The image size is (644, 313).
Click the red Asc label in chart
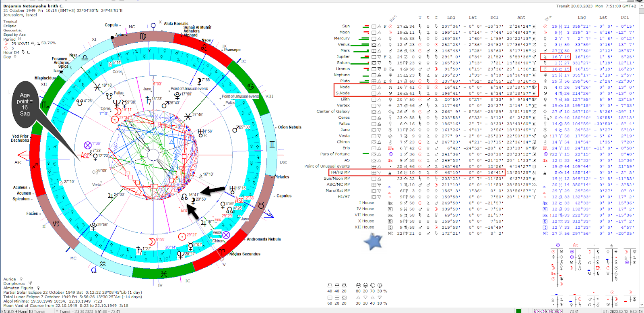85,155
